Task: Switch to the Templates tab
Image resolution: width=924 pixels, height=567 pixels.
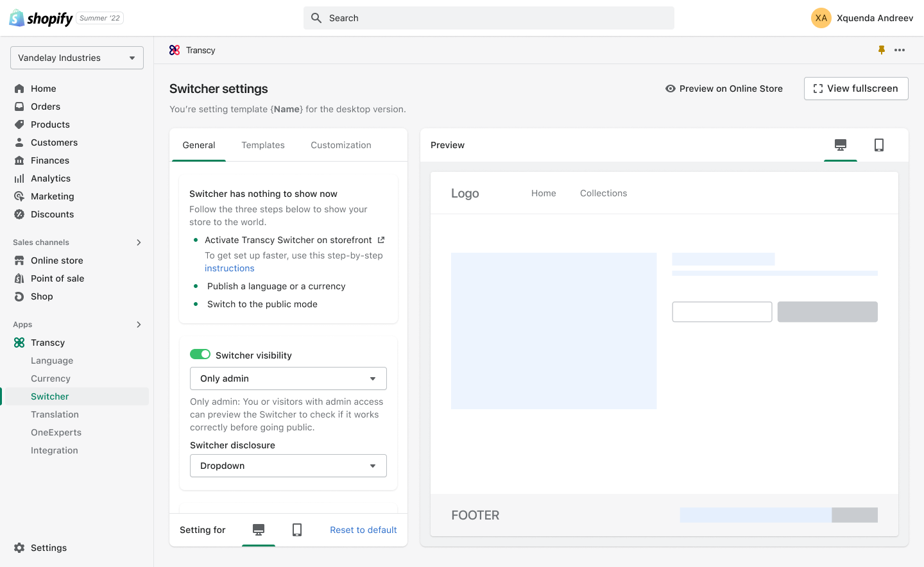Action: coord(263,145)
